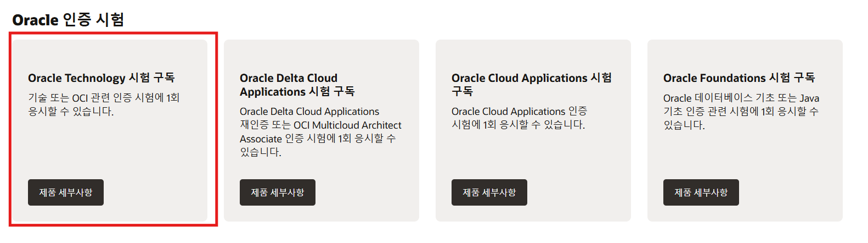The width and height of the screenshot is (868, 243).
Task: Click the 'Oracle Foundations 시험 구독' card title
Action: coord(739,78)
